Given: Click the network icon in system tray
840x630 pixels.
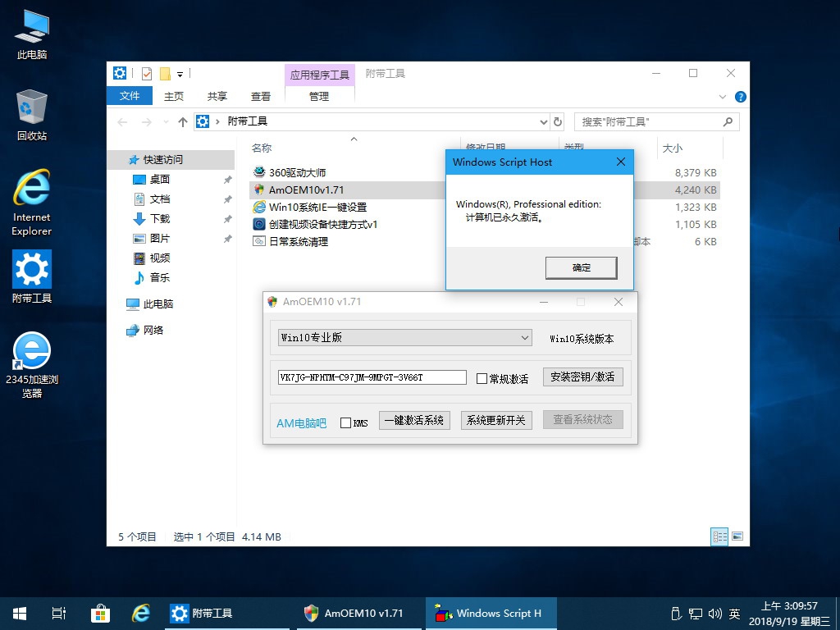Looking at the screenshot, I should [696, 614].
